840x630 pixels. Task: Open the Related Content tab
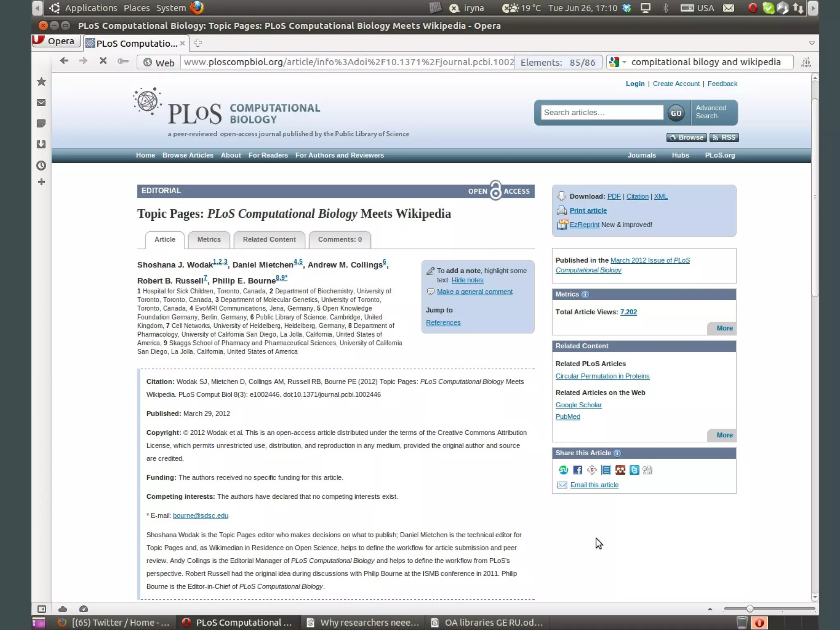pyautogui.click(x=269, y=240)
